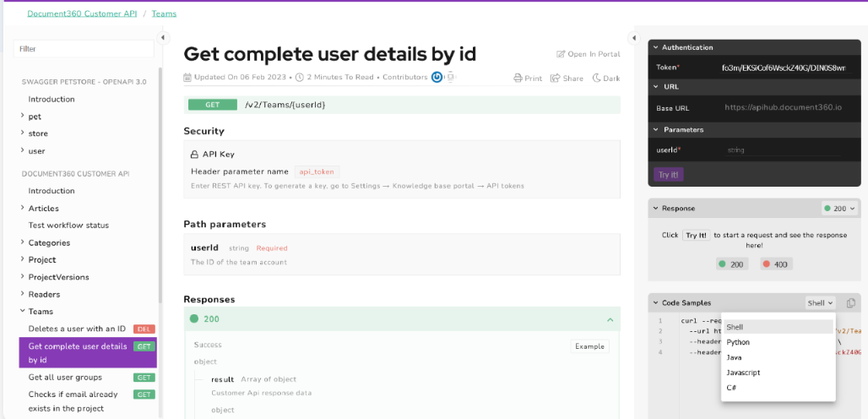The image size is (868, 419).
Task: Expand the Readers tree node
Action: pyautogui.click(x=22, y=294)
